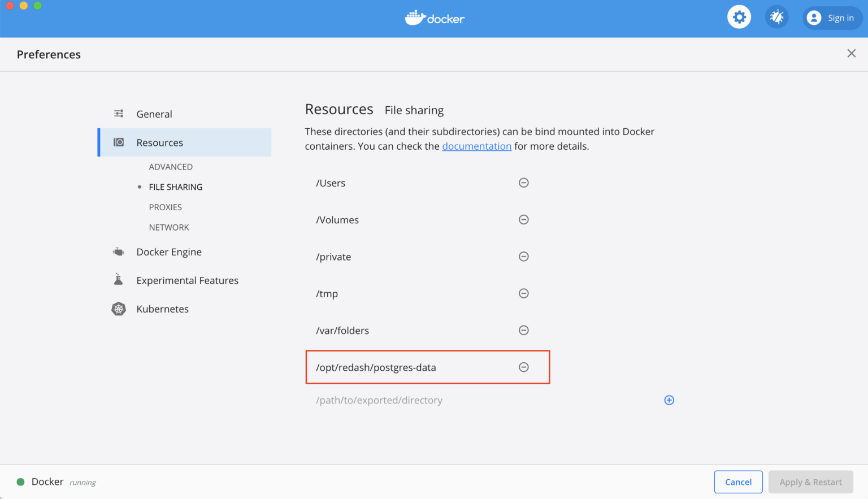Go to Proxies sub-section
The width and height of the screenshot is (868, 499).
click(165, 207)
